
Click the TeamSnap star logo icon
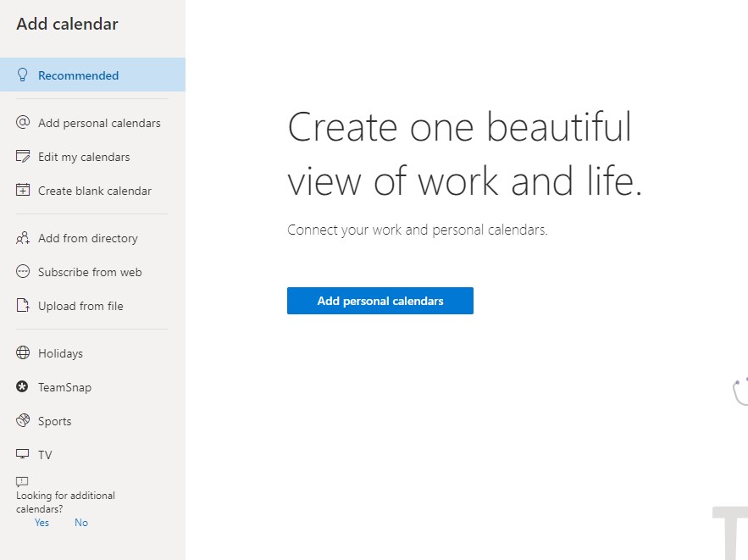(x=23, y=387)
